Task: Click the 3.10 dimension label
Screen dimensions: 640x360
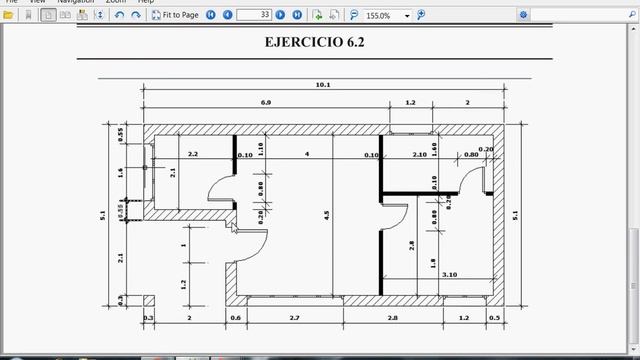Action: tap(449, 275)
